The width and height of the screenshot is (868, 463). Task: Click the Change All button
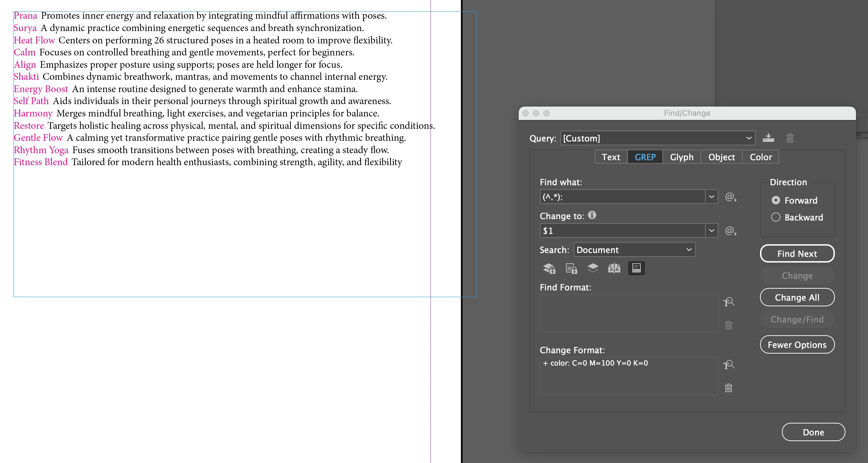pyautogui.click(x=797, y=297)
